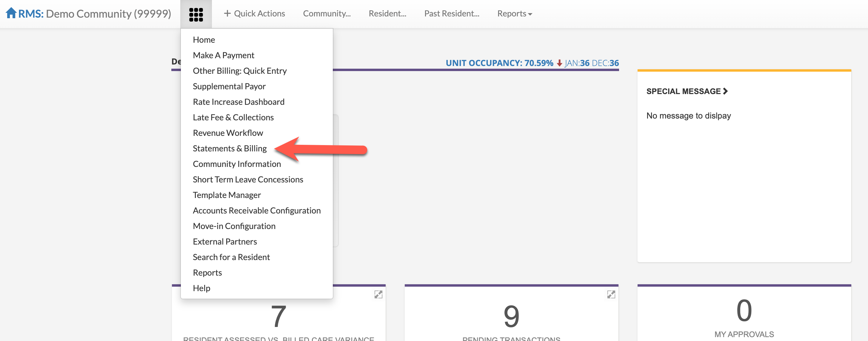Image resolution: width=868 pixels, height=341 pixels.
Task: Open the Community... dropdown
Action: (327, 14)
